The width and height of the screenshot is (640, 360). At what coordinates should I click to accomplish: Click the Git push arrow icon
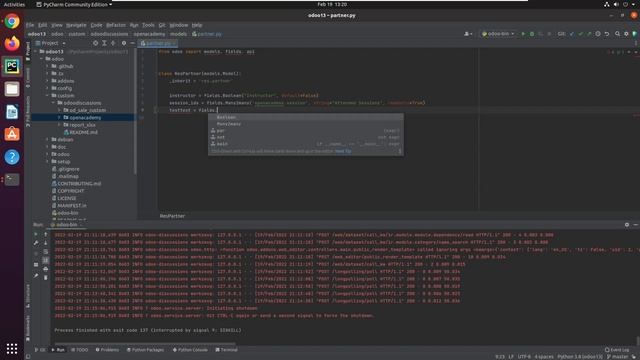coord(589,34)
